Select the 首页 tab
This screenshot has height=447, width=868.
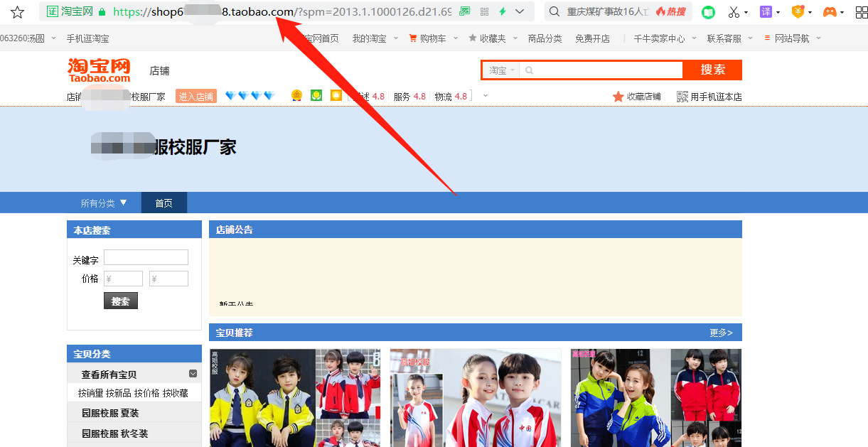point(164,203)
